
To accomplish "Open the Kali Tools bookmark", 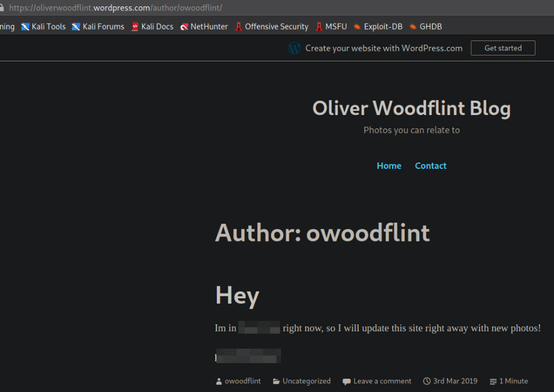I will (x=43, y=27).
